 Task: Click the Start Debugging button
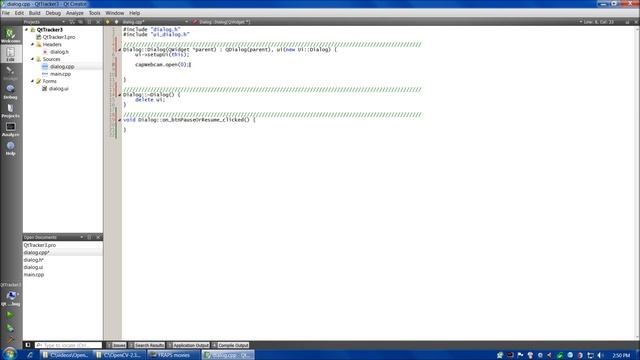tap(10, 328)
